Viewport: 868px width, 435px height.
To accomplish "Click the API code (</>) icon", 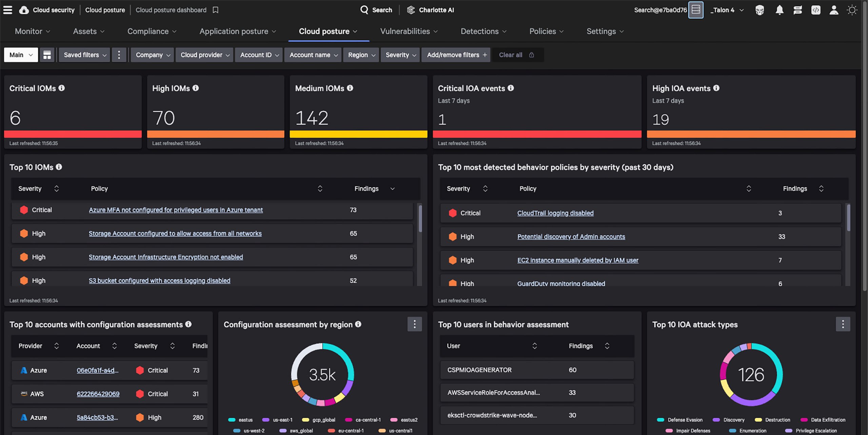I will tap(816, 10).
